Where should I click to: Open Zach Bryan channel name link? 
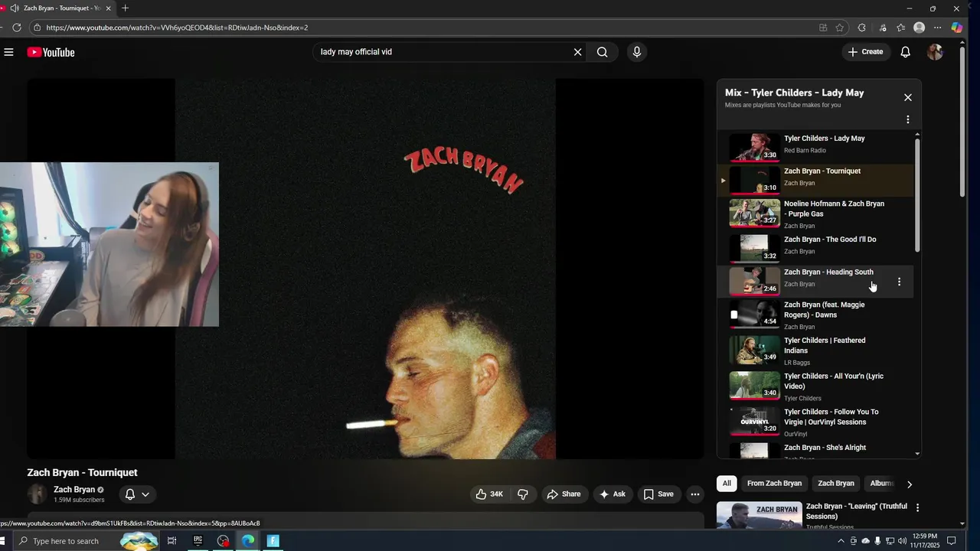[x=74, y=490]
